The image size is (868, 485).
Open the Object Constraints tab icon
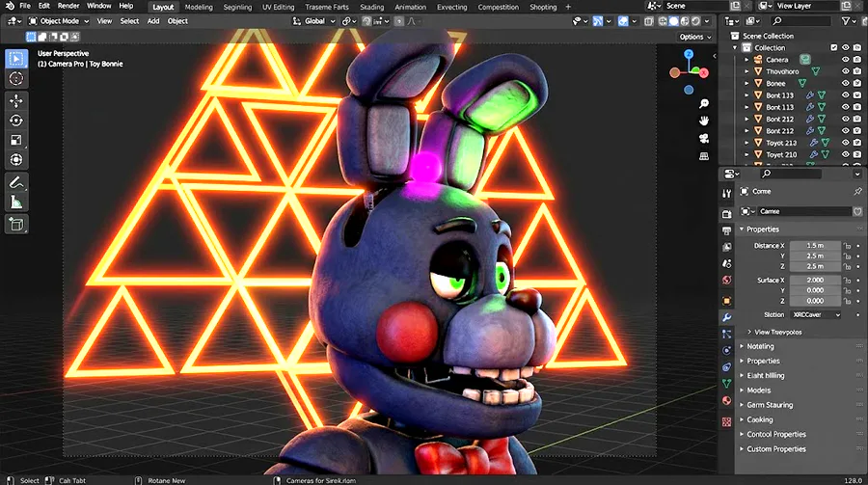[x=727, y=367]
